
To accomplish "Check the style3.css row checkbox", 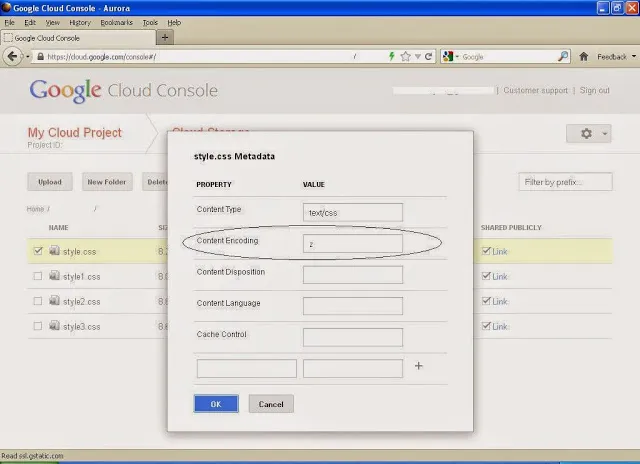I will (x=38, y=326).
